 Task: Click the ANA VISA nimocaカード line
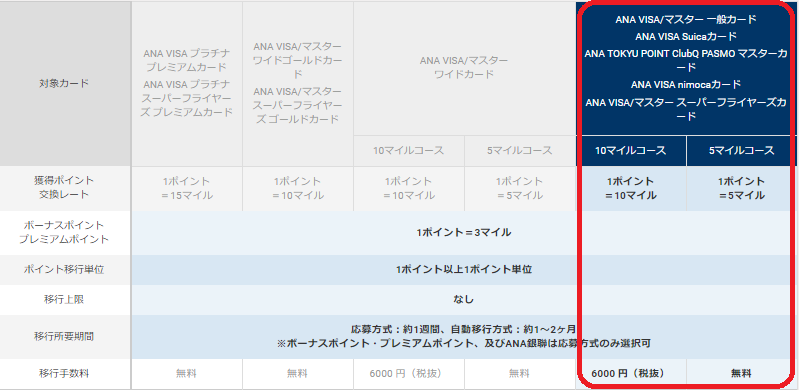tap(686, 84)
